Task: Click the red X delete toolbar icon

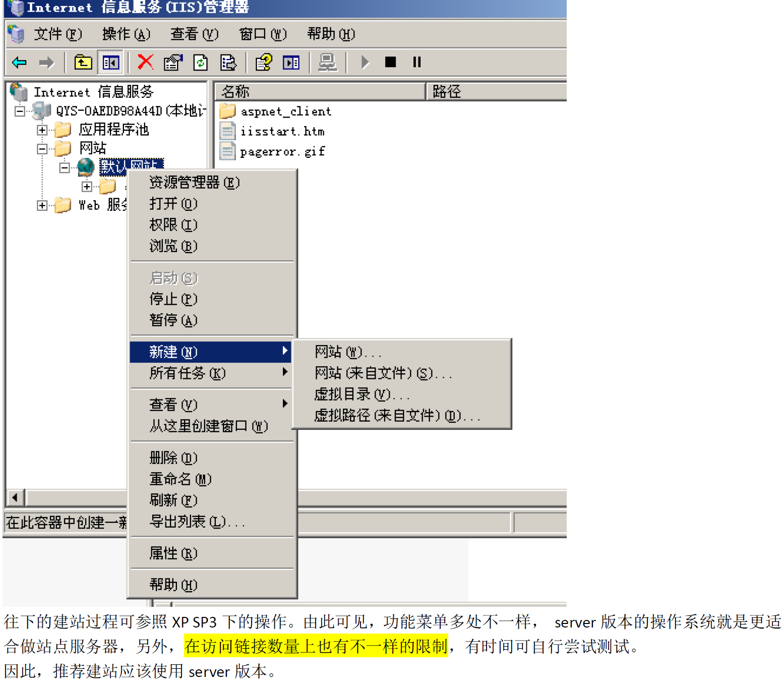Action: coord(145,62)
